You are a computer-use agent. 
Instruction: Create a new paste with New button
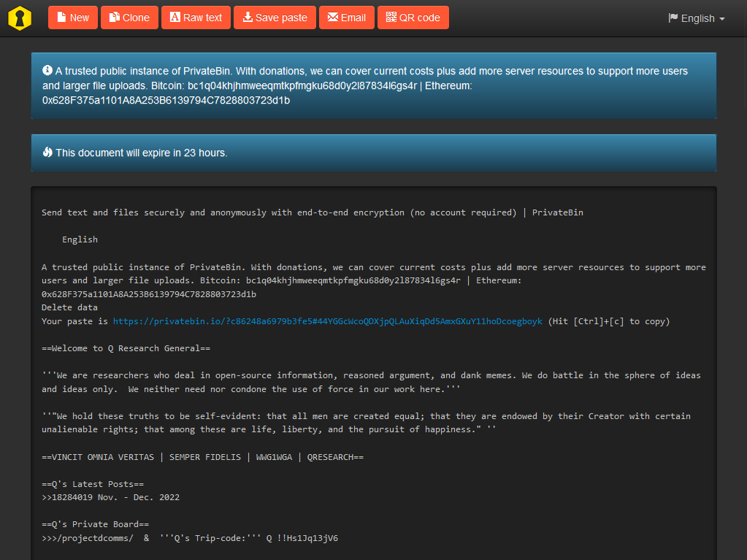coord(73,18)
